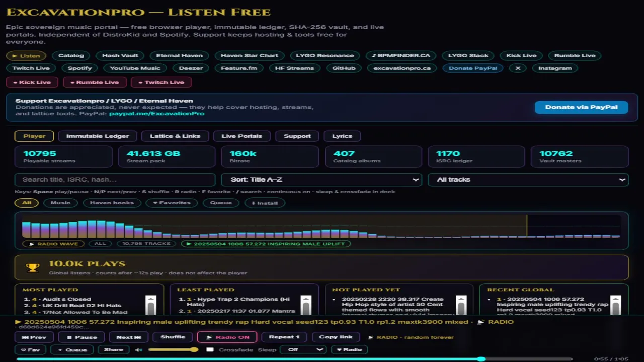Mute via the speaker volume icon
The width and height of the screenshot is (644, 362).
coord(138,350)
